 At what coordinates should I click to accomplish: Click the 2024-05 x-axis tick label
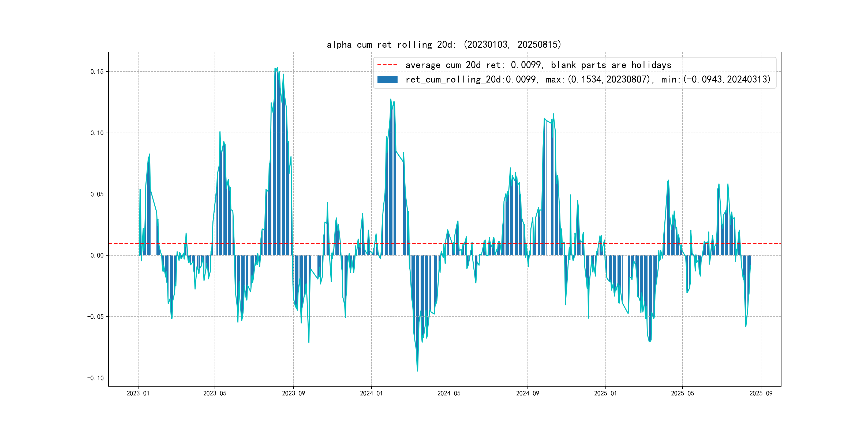(448, 393)
